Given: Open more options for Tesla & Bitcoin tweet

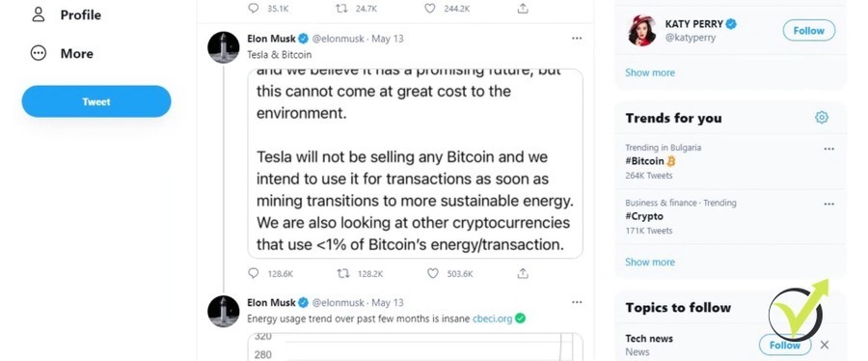Looking at the screenshot, I should coord(577,39).
